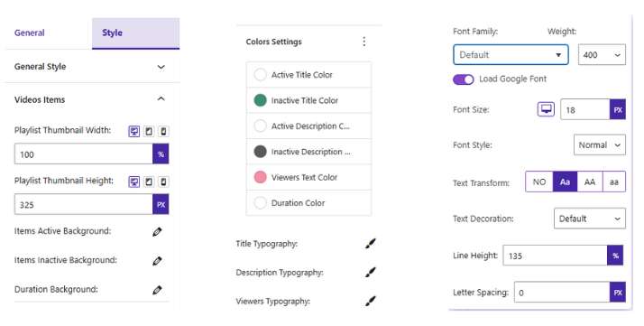The width and height of the screenshot is (644, 326).
Task: Open Title Typography brush settings
Action: coord(370,243)
